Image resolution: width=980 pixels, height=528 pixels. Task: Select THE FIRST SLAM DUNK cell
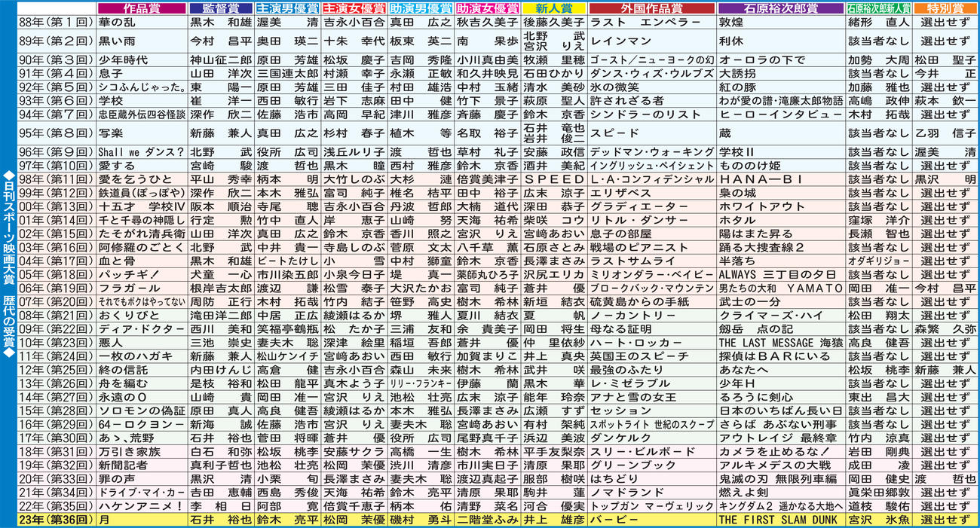tap(779, 519)
